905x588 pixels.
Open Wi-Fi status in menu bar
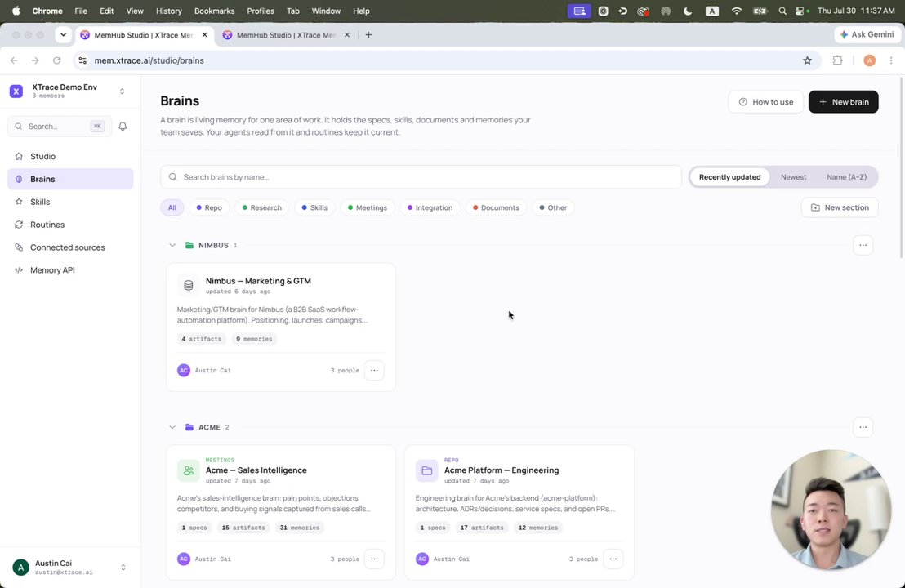pos(737,11)
